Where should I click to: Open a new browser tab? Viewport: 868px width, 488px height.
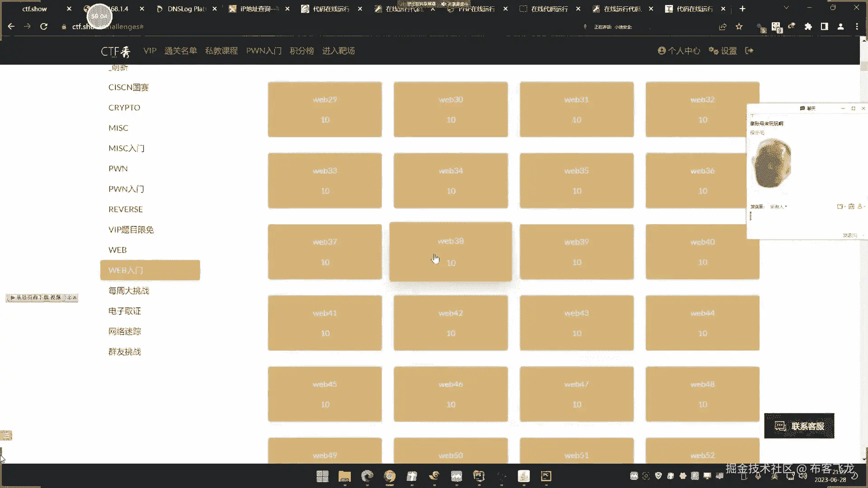tap(742, 9)
